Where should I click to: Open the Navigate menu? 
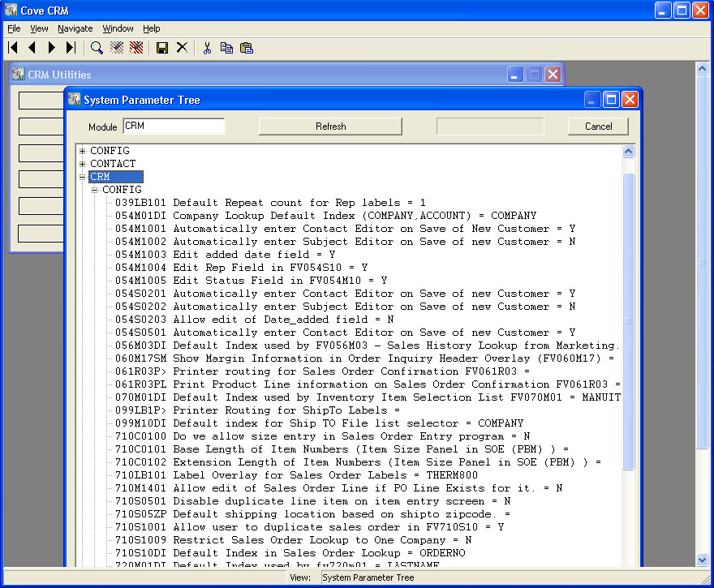pos(75,28)
